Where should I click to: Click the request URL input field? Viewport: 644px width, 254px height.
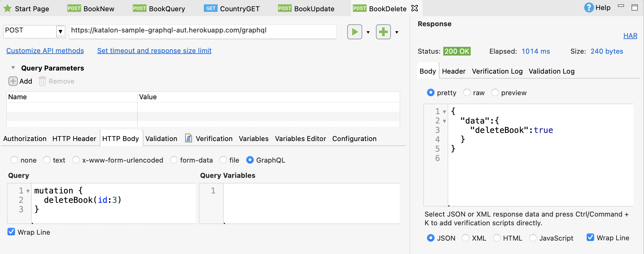tap(202, 31)
